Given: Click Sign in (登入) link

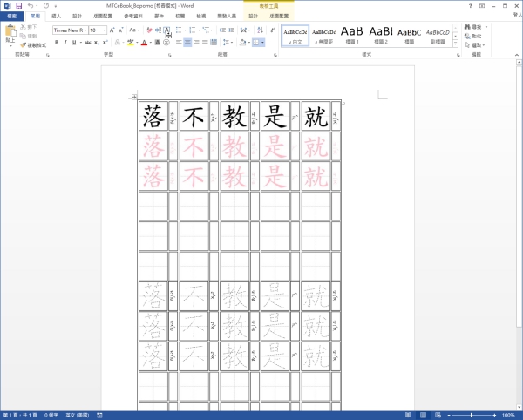Looking at the screenshot, I should (x=518, y=15).
